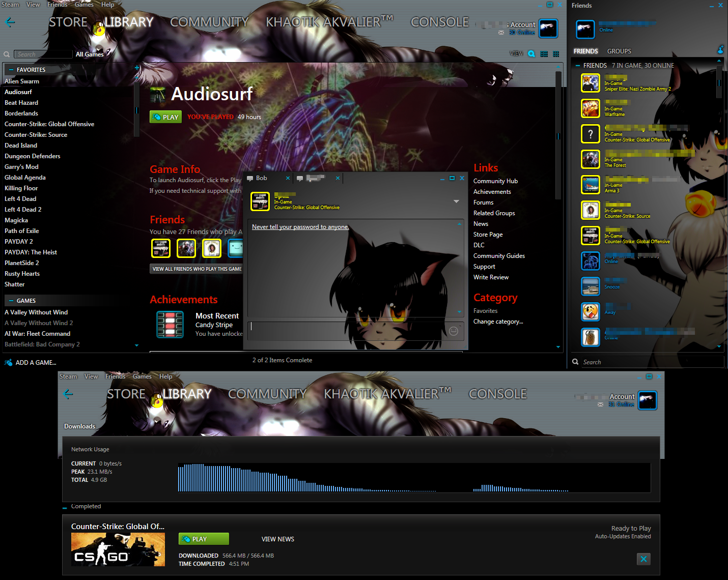Click the game details scrollbar
The height and width of the screenshot is (580, 728).
[558, 136]
